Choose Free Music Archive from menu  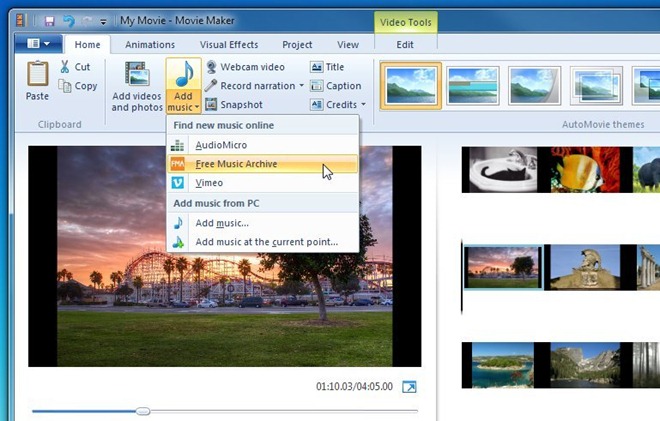click(236, 164)
